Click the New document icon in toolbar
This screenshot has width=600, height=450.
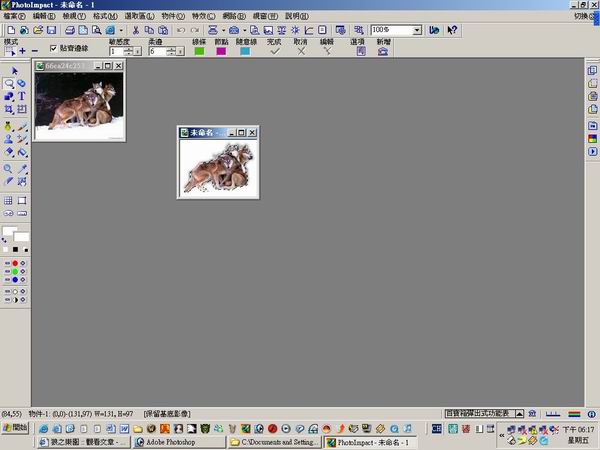coord(11,30)
